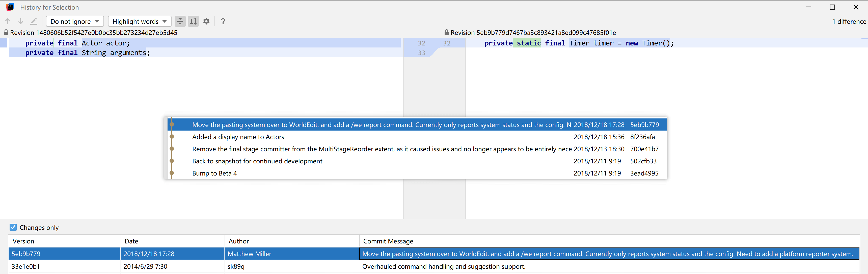Toggle collapse unchanged fragments icon
Image resolution: width=868 pixels, height=274 pixels.
[x=180, y=21]
